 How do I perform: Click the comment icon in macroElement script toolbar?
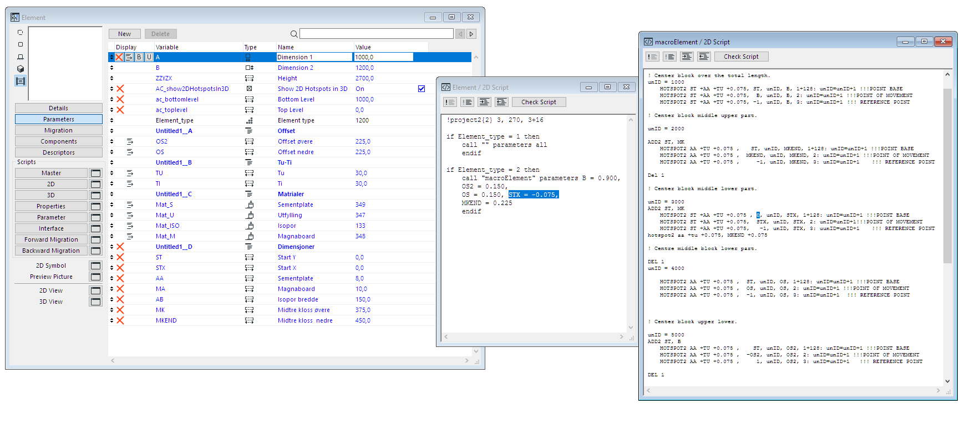(x=653, y=57)
